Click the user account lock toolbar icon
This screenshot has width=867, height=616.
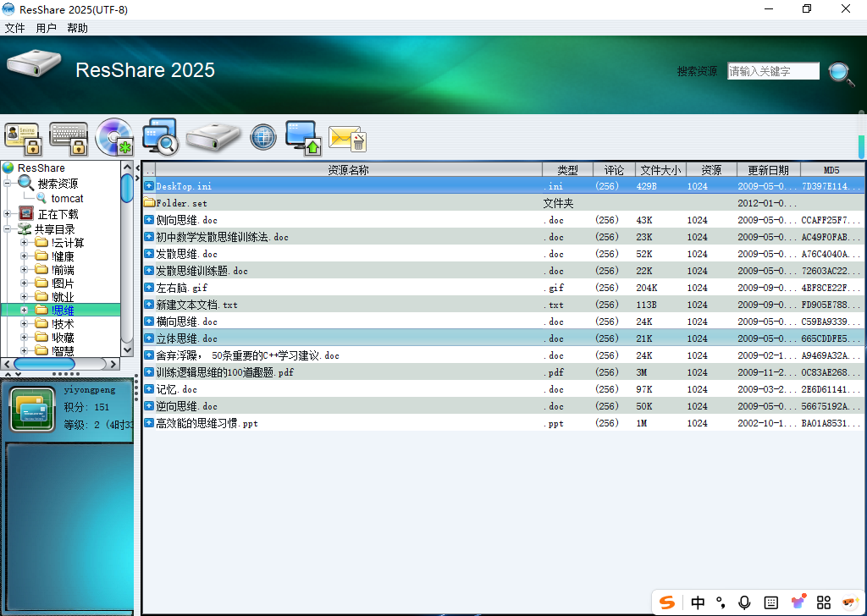[x=23, y=138]
